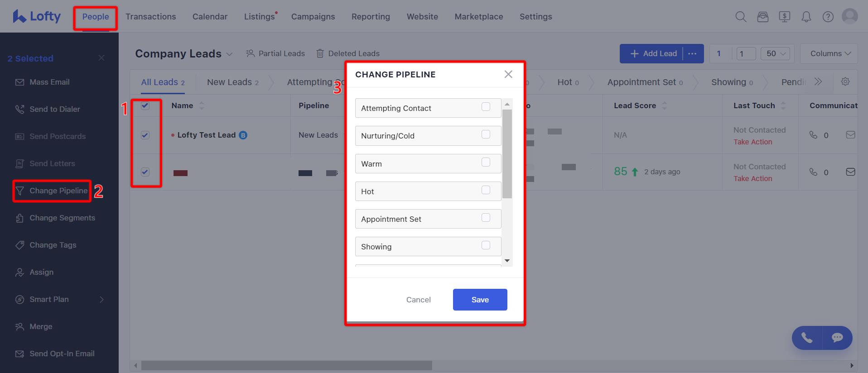Sort by Lead Score column arrows
Screen dimensions: 868x373
[664, 105]
